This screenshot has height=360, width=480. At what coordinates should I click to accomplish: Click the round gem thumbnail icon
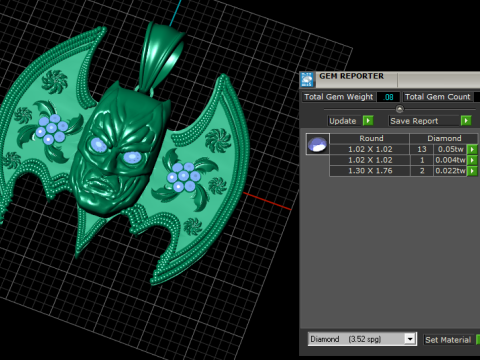(x=318, y=144)
